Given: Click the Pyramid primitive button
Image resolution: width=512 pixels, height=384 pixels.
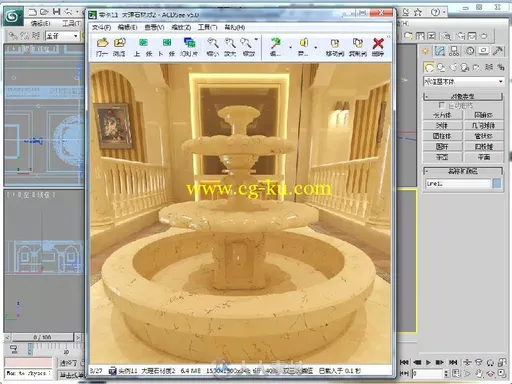Looking at the screenshot, I should pyautogui.click(x=483, y=147).
